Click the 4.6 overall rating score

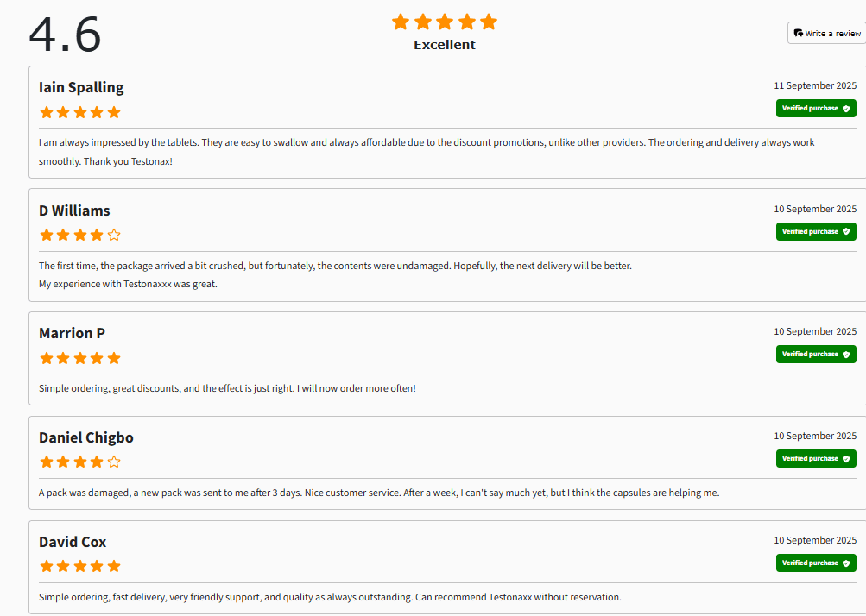click(65, 35)
